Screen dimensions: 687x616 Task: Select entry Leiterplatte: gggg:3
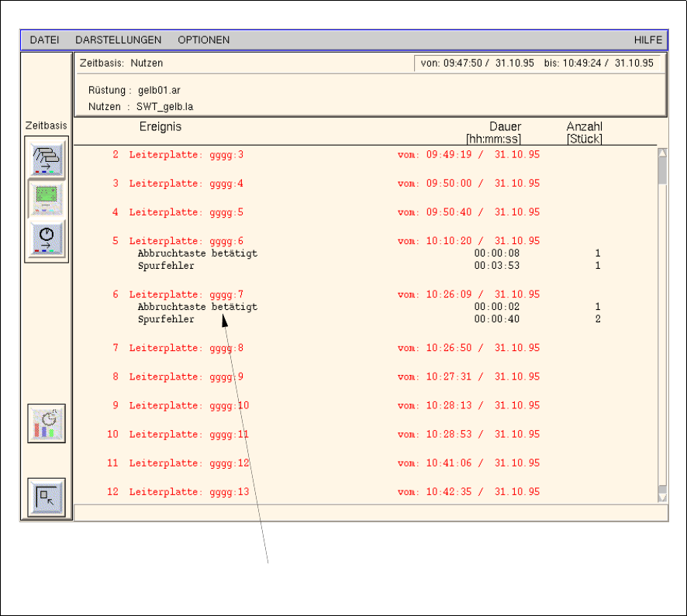[x=186, y=155]
